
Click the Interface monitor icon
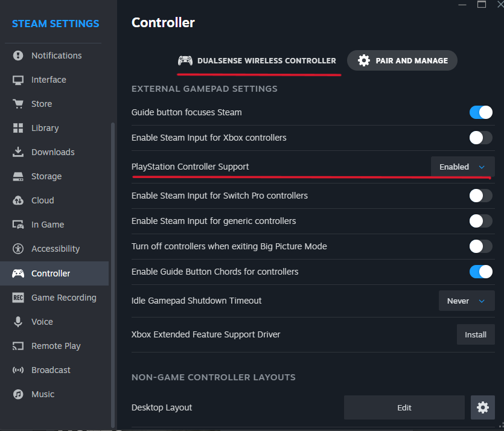[x=18, y=80]
